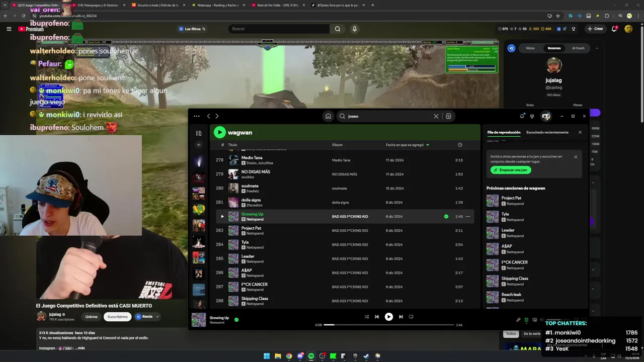Open Spotify friend activity icon

coord(532,116)
